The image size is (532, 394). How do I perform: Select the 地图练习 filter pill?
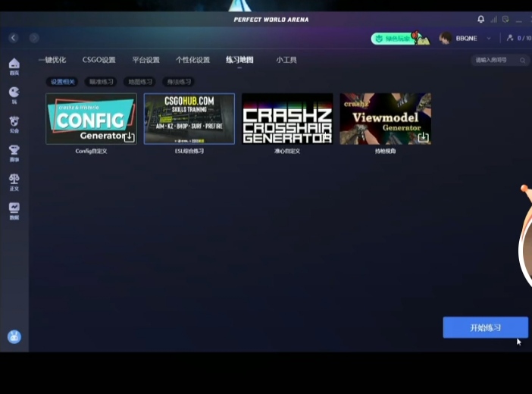(x=140, y=82)
